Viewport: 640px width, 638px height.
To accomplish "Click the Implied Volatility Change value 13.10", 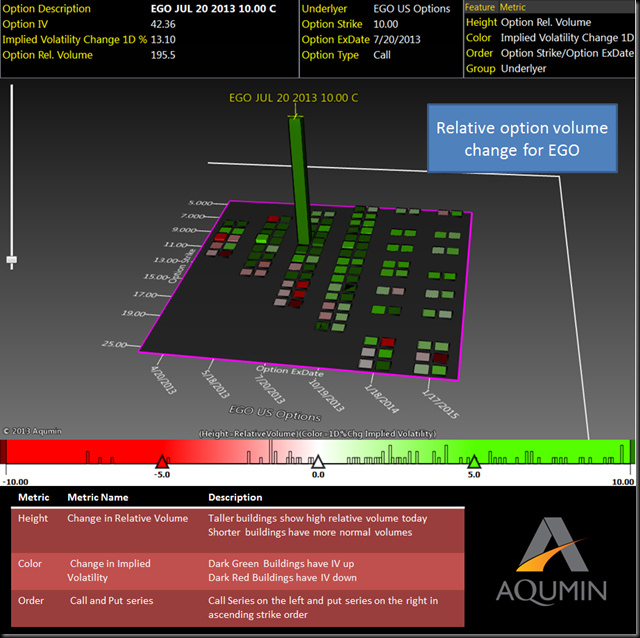I will click(x=163, y=40).
